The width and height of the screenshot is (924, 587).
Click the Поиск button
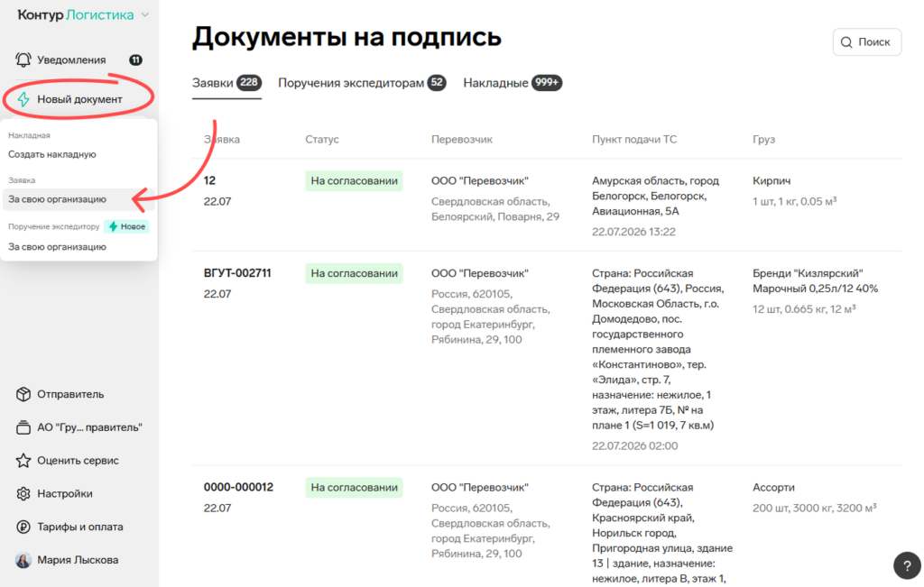click(x=867, y=41)
